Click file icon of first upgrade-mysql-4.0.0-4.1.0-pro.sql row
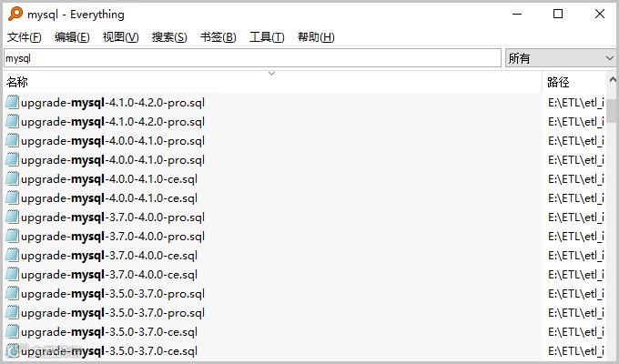Image resolution: width=619 pixels, height=364 pixels. tap(12, 140)
